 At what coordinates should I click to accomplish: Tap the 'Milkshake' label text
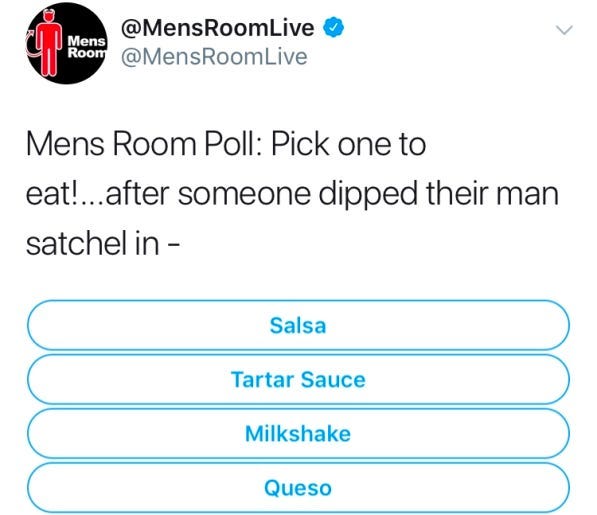(298, 434)
